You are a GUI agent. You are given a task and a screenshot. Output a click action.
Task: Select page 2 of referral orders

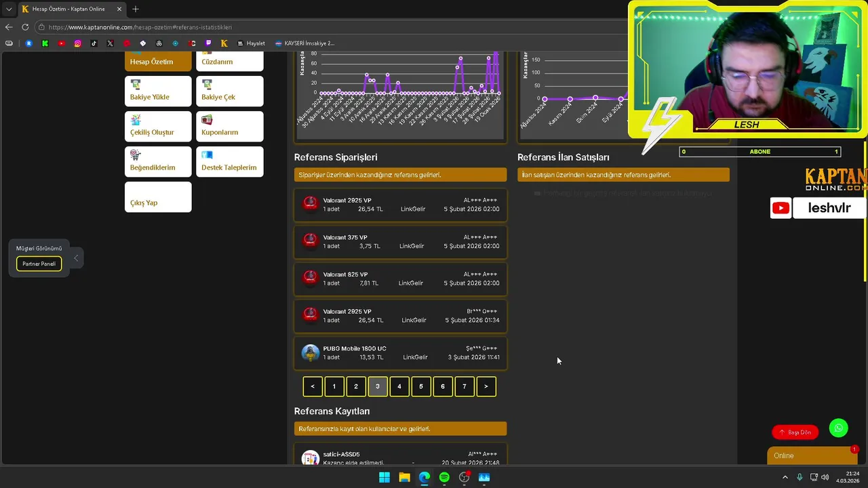356,386
